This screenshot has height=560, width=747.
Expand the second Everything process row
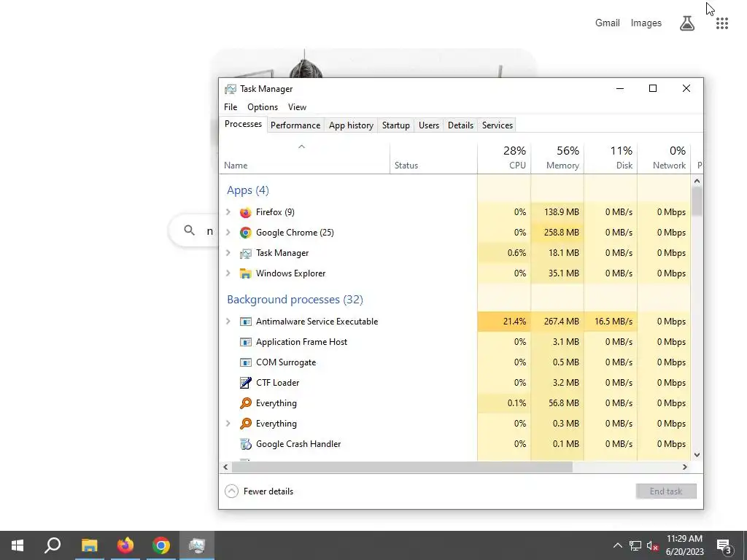click(228, 424)
